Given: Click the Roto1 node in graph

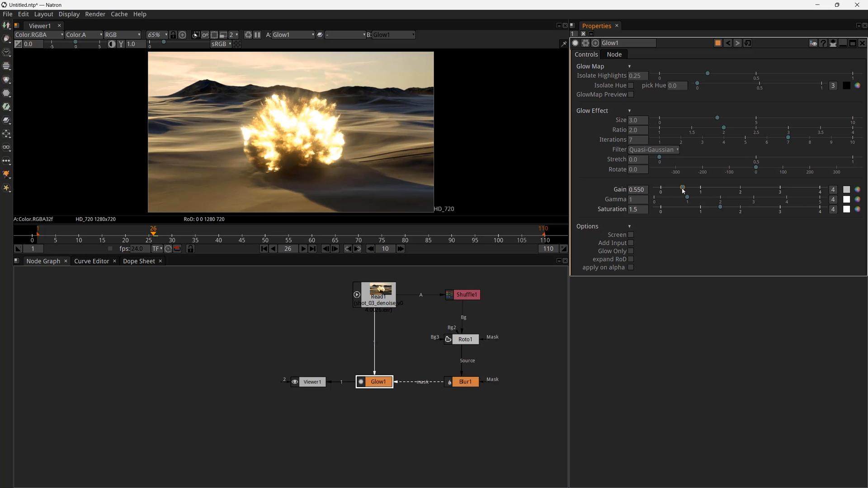Looking at the screenshot, I should pyautogui.click(x=465, y=339).
